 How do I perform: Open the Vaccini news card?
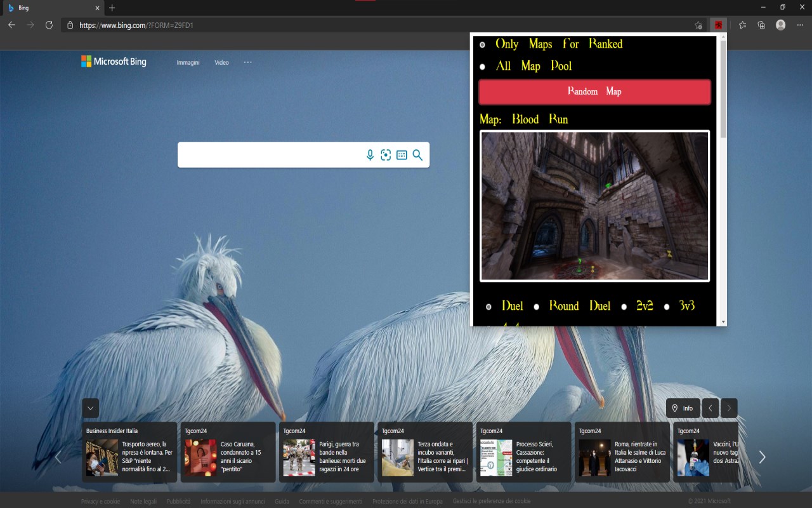coord(705,452)
